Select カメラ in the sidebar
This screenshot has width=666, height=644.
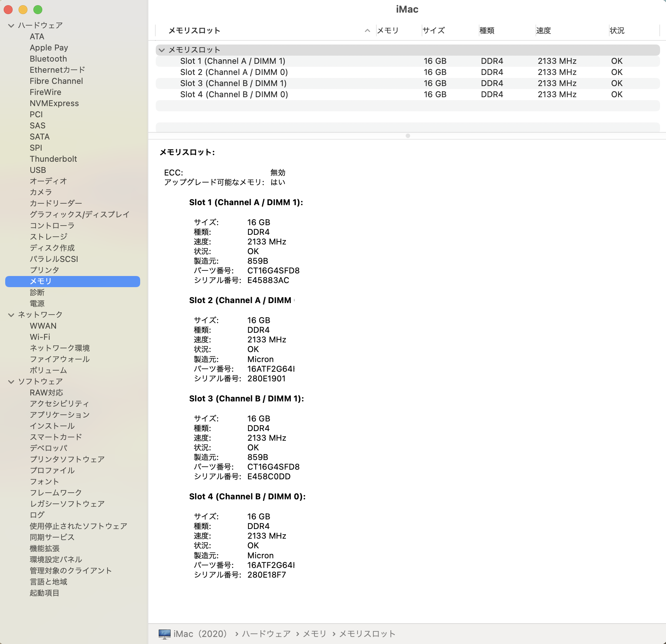[x=41, y=192]
